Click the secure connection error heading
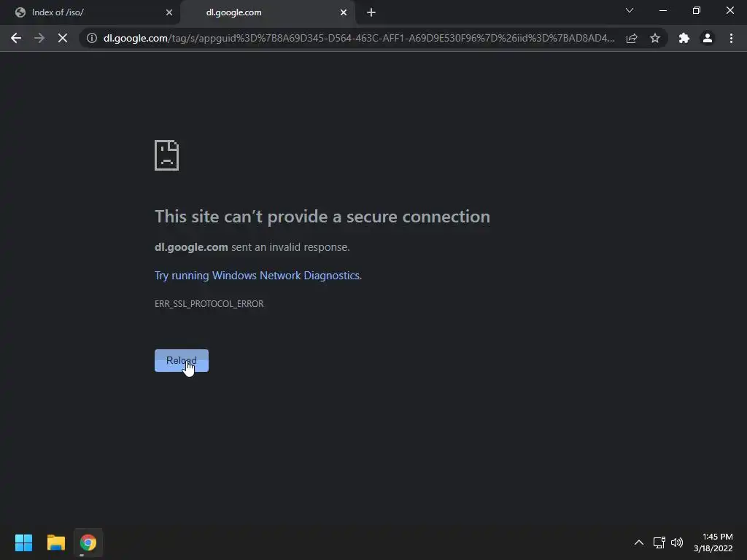 (322, 217)
